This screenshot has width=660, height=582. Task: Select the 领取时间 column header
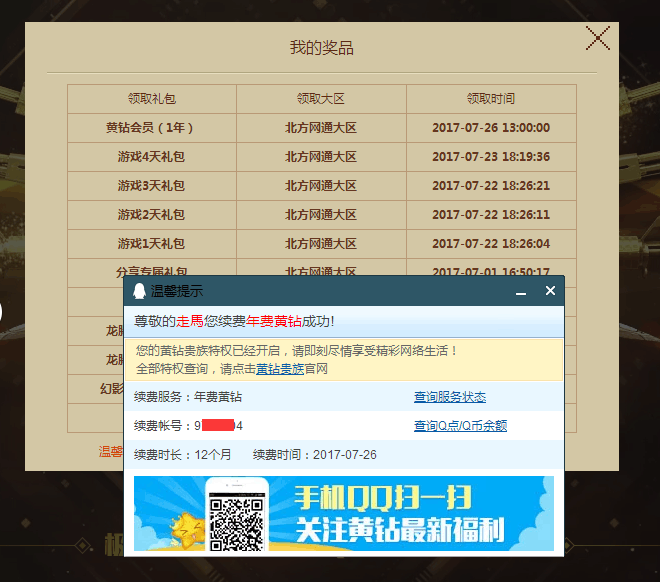click(x=491, y=99)
